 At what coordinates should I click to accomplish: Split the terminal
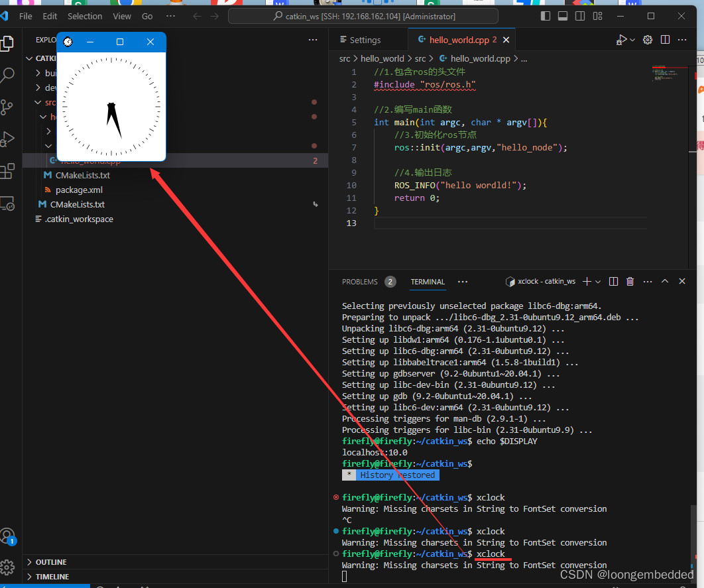[613, 282]
